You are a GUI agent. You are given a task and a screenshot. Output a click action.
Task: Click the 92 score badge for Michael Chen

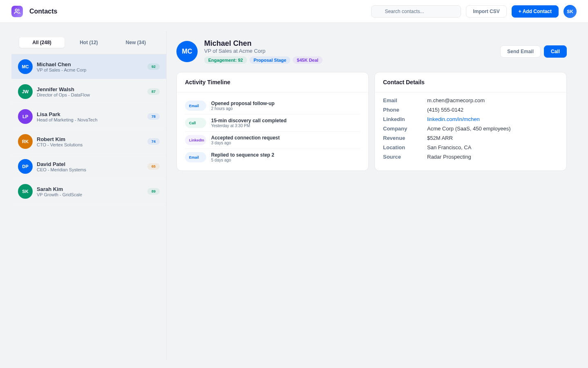click(154, 67)
